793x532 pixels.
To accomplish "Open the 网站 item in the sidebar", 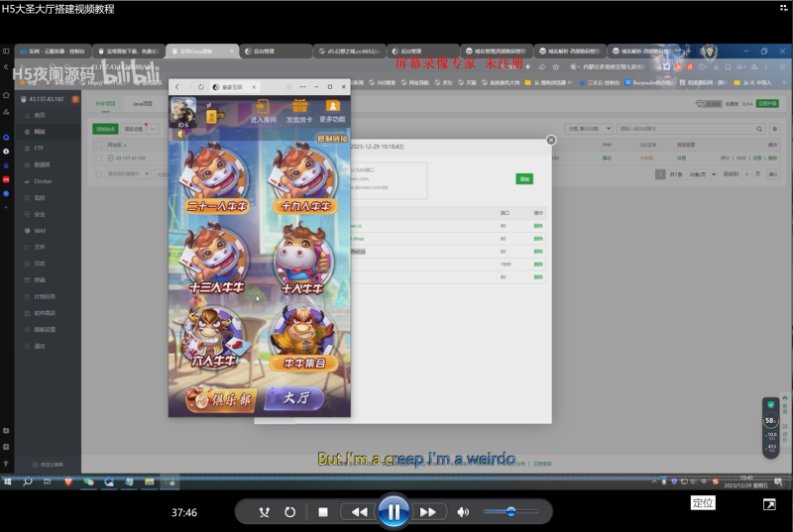I will coord(40,131).
